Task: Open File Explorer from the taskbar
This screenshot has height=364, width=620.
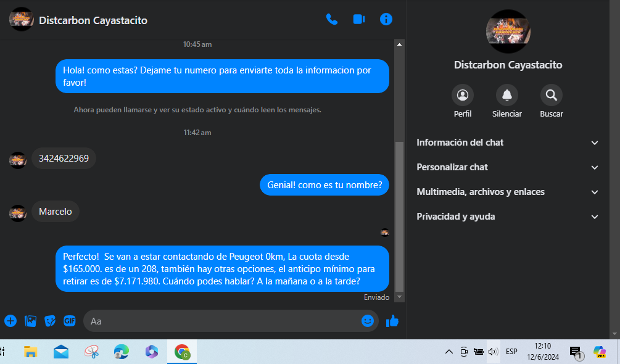Action: click(30, 352)
